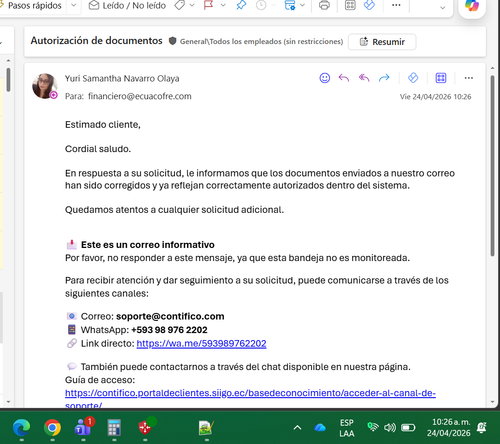Pin the message with the pin icon
This screenshot has height=444, width=500.
click(241, 5)
